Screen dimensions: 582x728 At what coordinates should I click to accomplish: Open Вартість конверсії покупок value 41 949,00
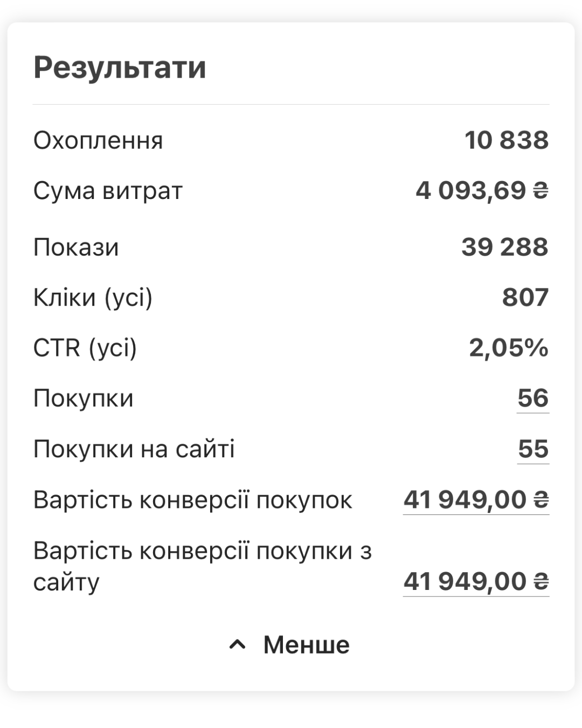[476, 499]
